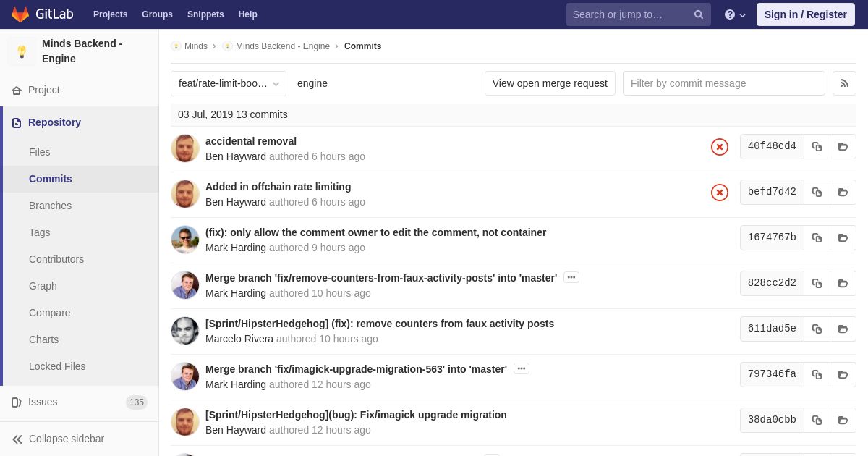Open the Projects menu
Screen dimensions: 868x456
click(110, 14)
